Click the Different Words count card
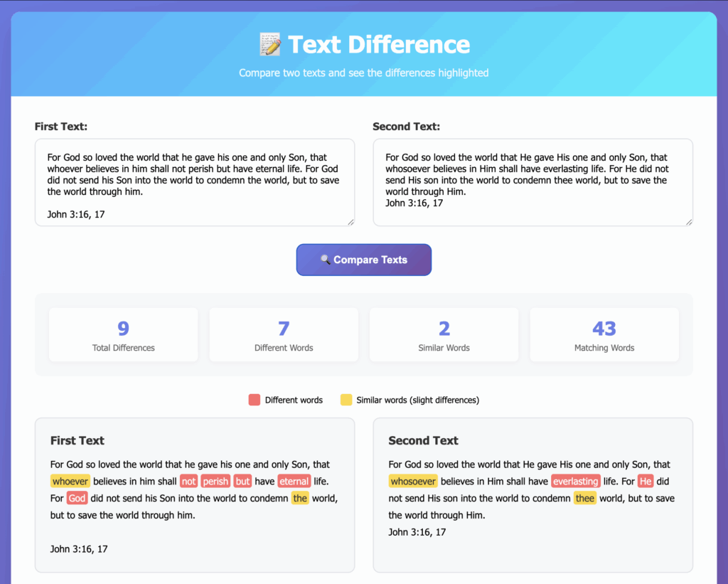 284,334
